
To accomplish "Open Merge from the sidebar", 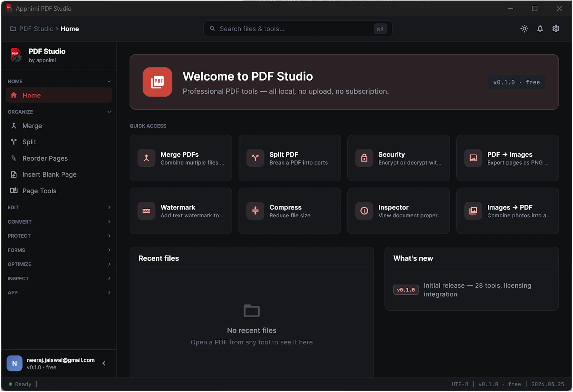I will pos(59,126).
